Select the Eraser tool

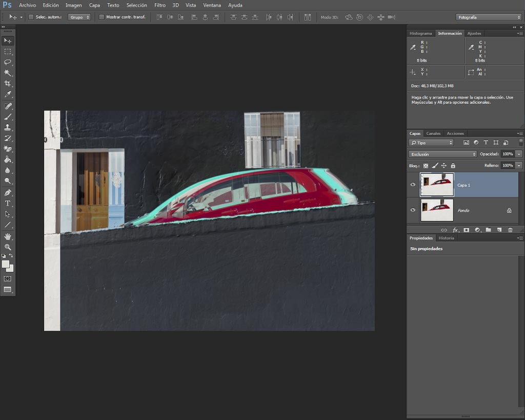pos(7,149)
